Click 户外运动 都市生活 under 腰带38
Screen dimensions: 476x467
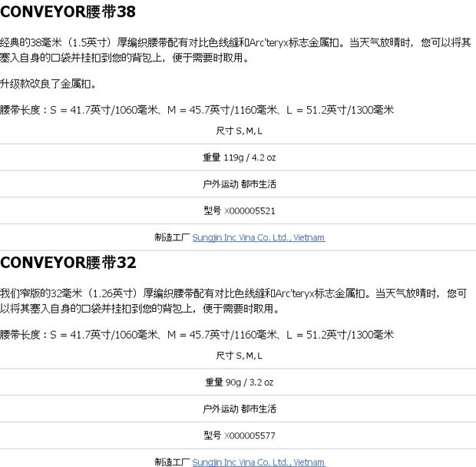[x=240, y=184]
